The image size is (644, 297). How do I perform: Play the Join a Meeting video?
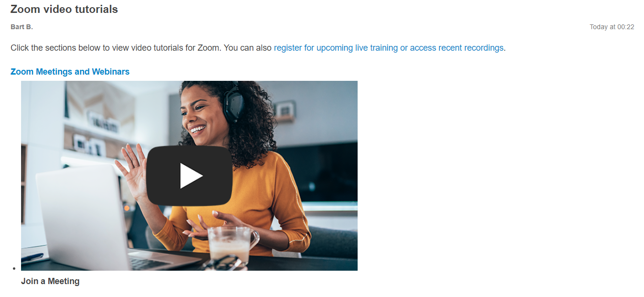(189, 176)
